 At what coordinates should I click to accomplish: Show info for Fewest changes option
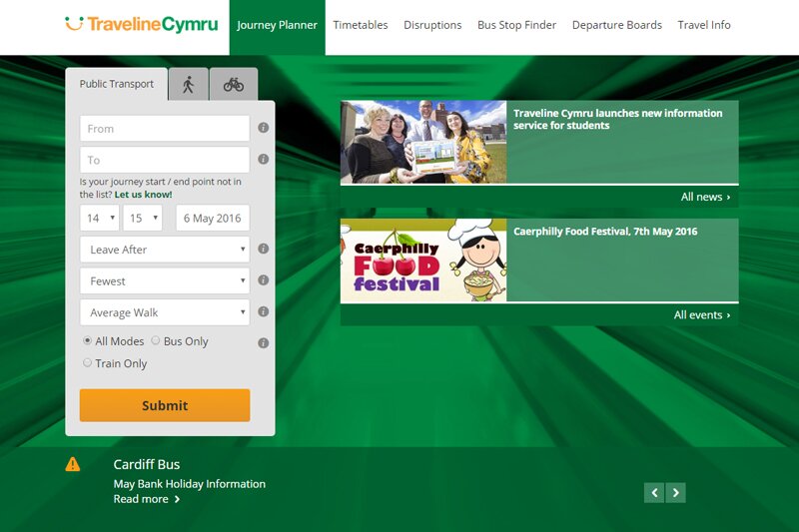click(263, 280)
